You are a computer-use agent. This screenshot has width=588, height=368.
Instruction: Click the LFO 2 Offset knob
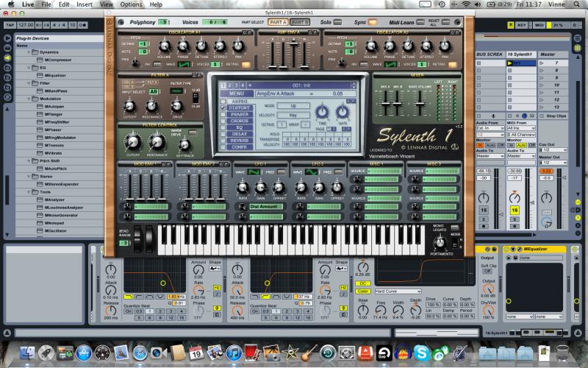337,187
